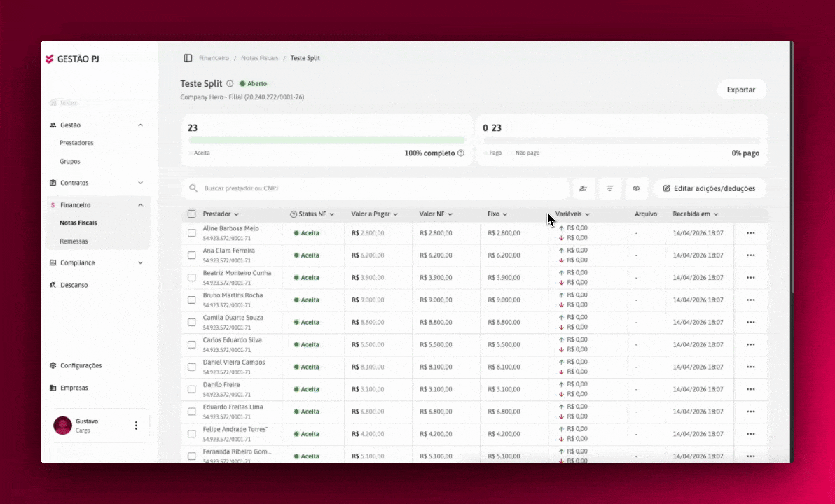Check the Bruno Martins Rocha row checkbox

192,300
